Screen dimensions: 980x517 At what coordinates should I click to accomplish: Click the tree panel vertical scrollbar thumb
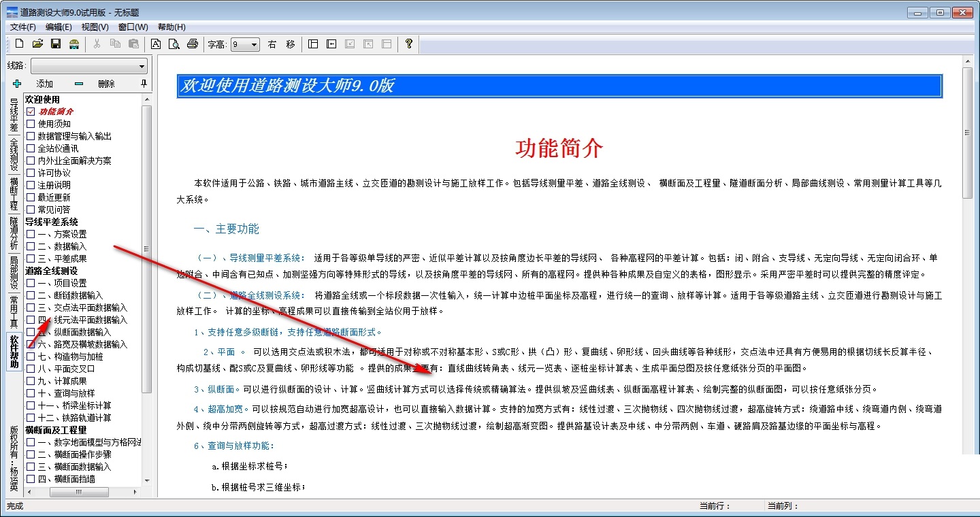(146, 248)
